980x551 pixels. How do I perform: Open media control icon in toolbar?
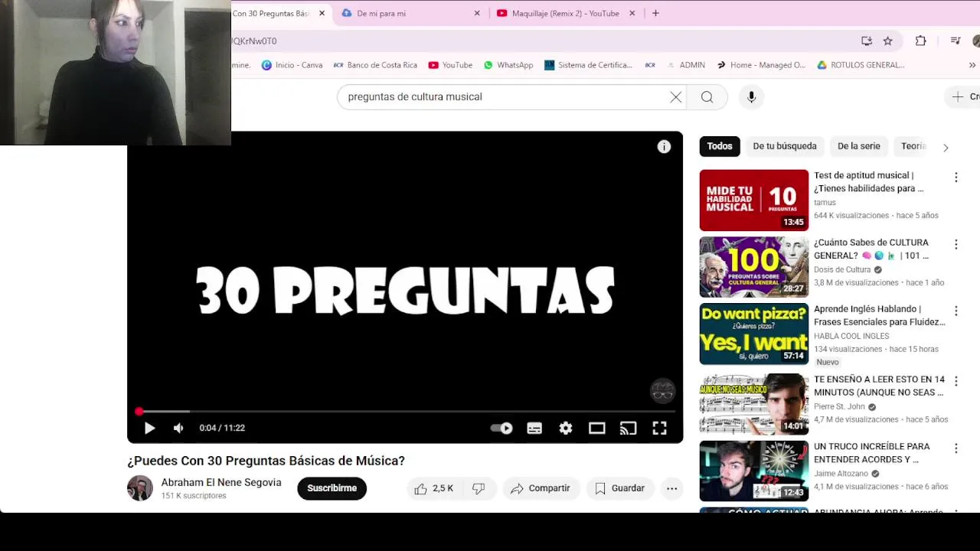955,41
